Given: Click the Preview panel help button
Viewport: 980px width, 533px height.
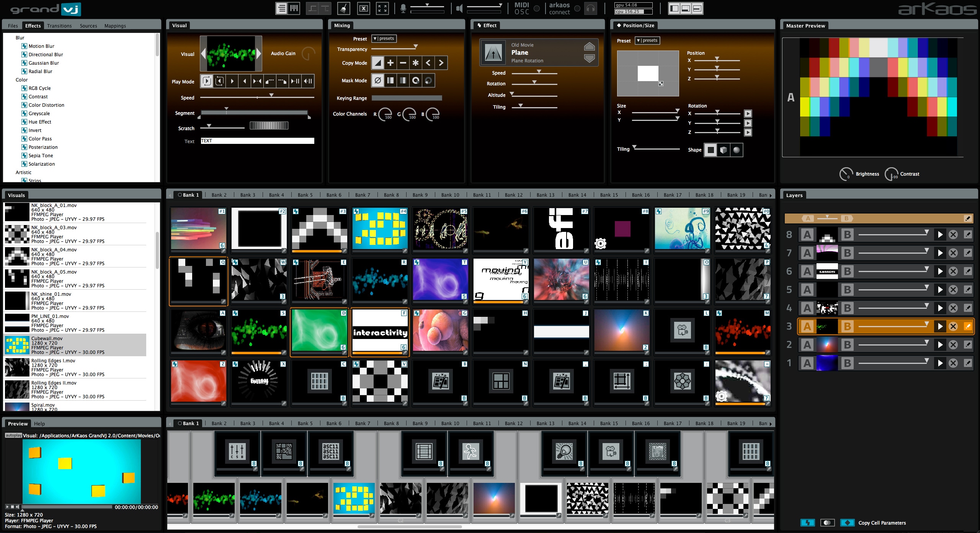Looking at the screenshot, I should click(40, 423).
